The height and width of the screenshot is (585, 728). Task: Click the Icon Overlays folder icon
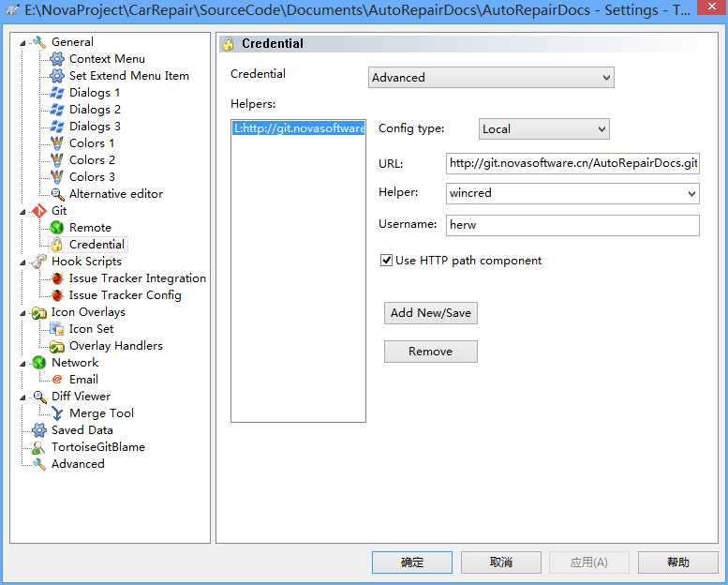(x=39, y=312)
